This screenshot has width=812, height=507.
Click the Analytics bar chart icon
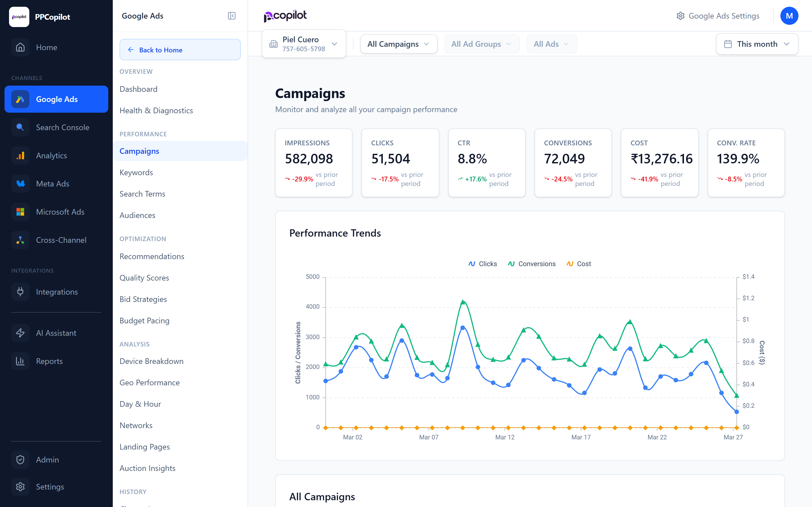pos(20,155)
